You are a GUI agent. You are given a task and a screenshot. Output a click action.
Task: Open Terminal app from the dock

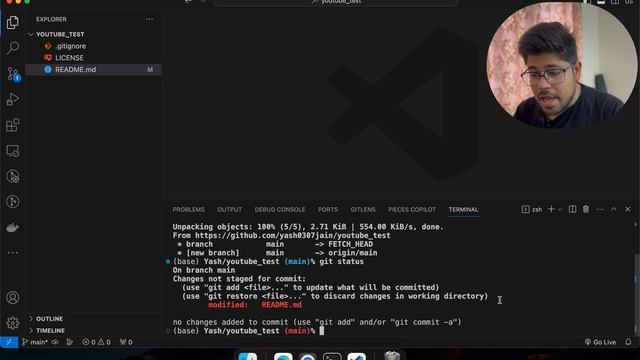point(332,356)
